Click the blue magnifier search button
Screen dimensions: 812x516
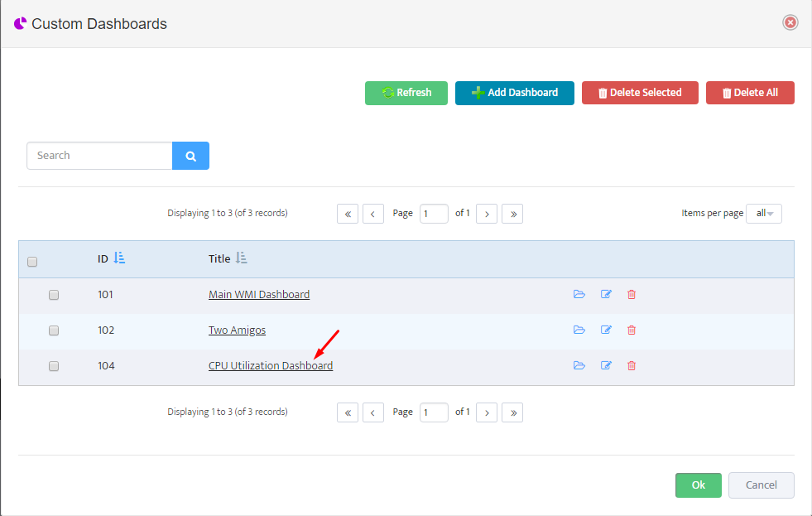point(190,156)
